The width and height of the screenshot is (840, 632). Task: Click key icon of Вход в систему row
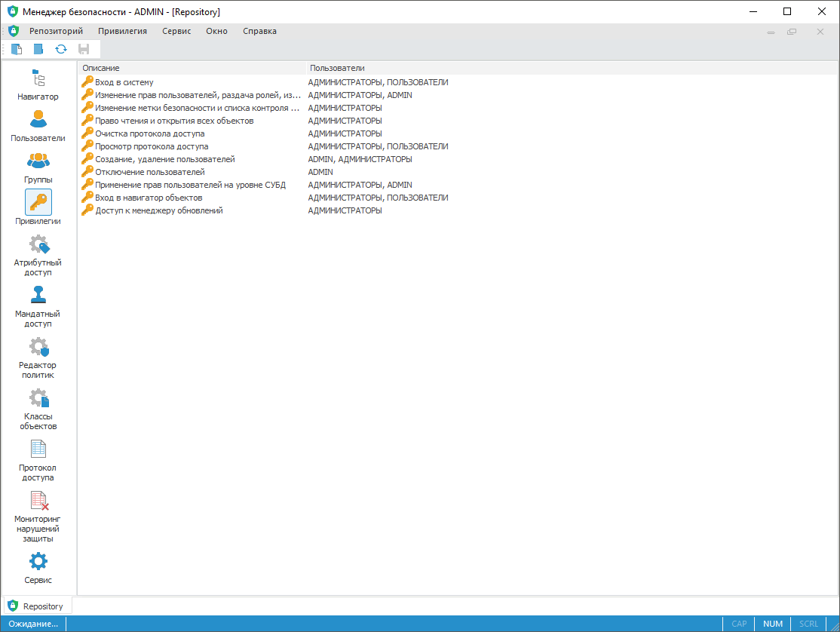[x=87, y=82]
